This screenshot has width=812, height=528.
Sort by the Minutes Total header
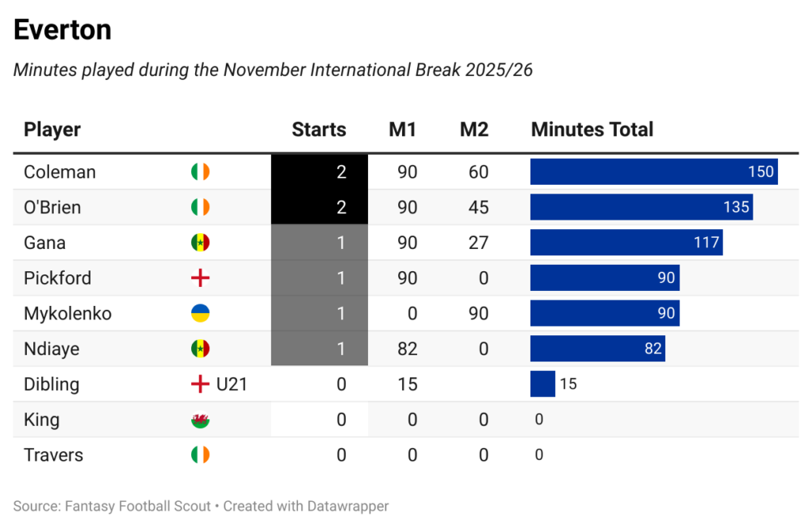tap(592, 130)
